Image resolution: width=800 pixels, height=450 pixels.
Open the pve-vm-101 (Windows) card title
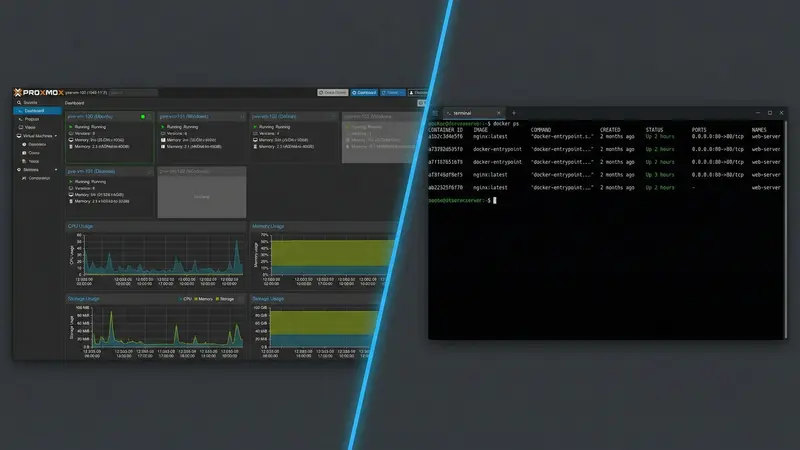pyautogui.click(x=184, y=117)
